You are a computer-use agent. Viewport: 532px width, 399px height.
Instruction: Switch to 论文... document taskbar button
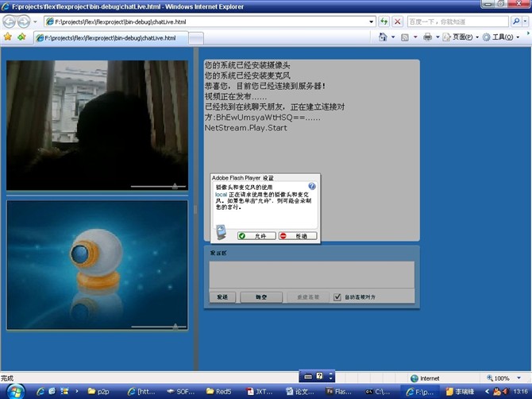(300, 392)
